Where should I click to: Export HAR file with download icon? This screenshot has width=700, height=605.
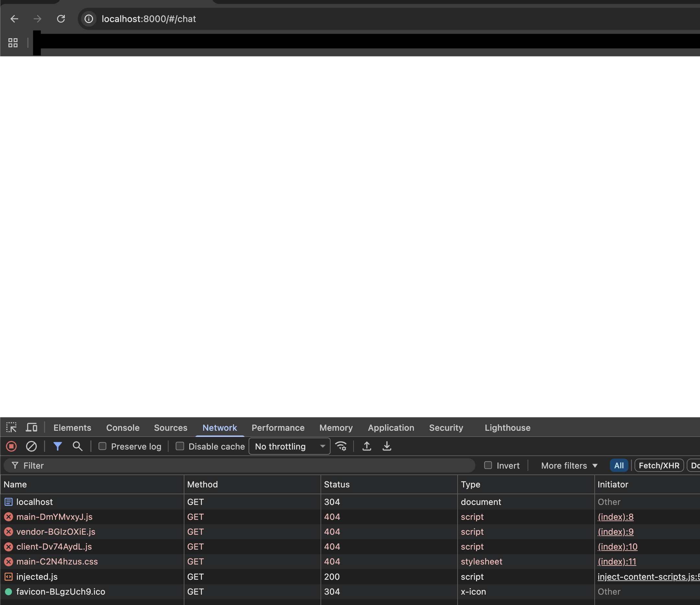(387, 446)
